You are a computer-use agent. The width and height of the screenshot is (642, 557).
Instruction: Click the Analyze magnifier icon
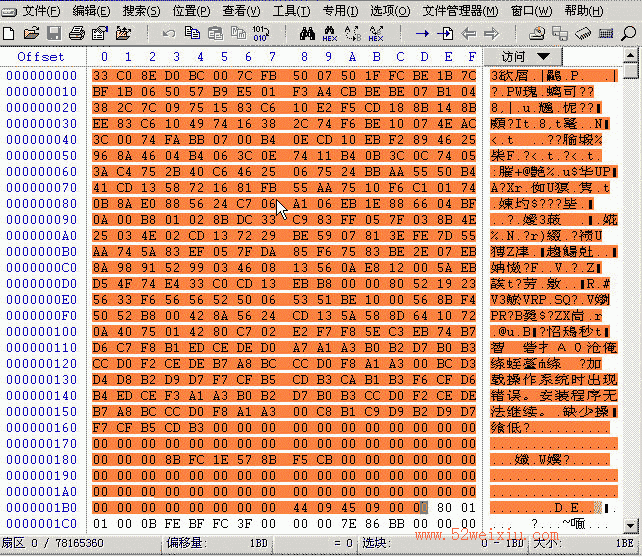click(x=628, y=33)
